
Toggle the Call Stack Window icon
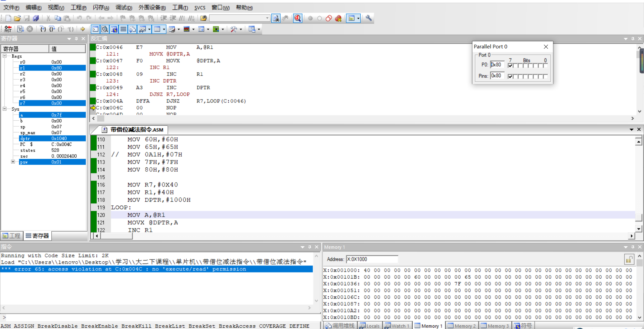pyautogui.click(x=133, y=29)
